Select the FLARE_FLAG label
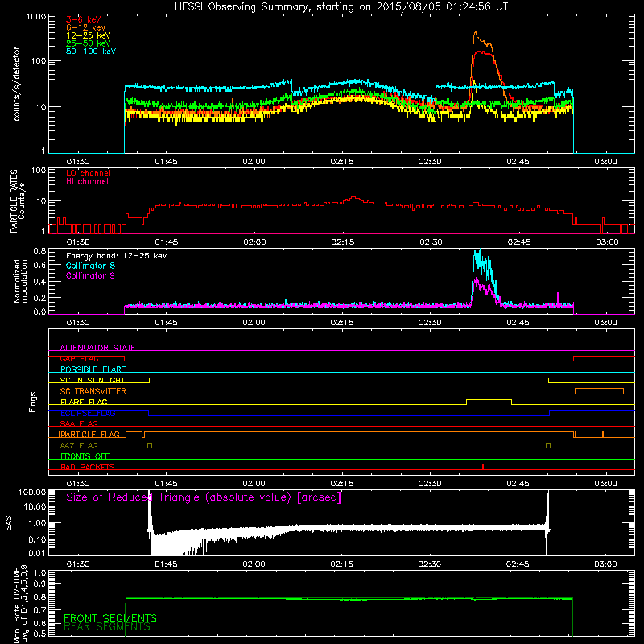The image size is (644, 644). click(x=84, y=402)
